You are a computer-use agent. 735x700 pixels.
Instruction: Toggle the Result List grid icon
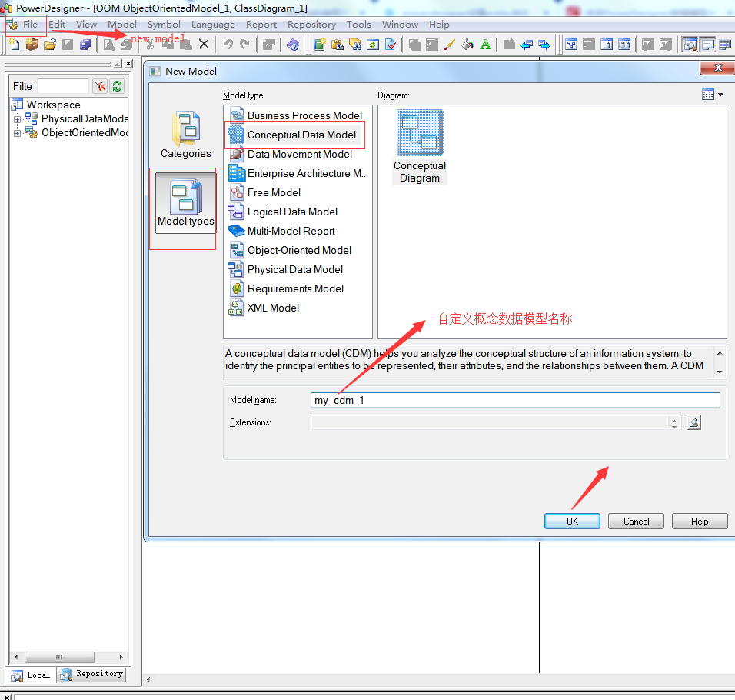click(725, 45)
